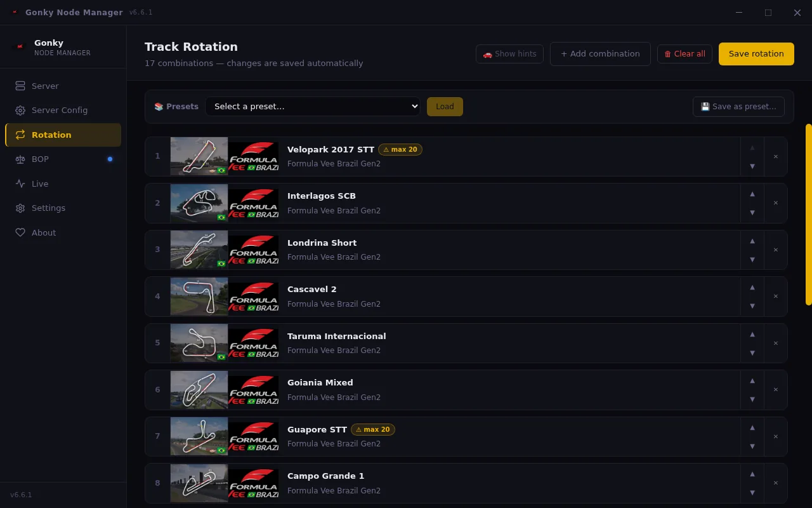Remove Campo Grande 1 from rotation
Viewport: 812px width, 508px height.
775,483
